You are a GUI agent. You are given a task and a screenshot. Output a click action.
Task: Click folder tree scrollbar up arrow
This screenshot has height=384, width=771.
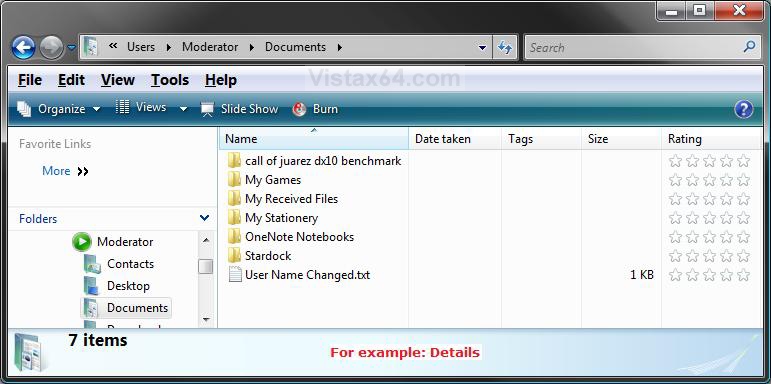point(206,240)
